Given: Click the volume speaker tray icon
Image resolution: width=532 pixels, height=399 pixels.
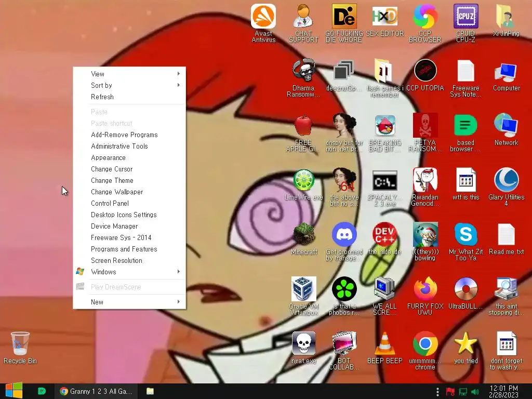Looking at the screenshot, I should (475, 392).
